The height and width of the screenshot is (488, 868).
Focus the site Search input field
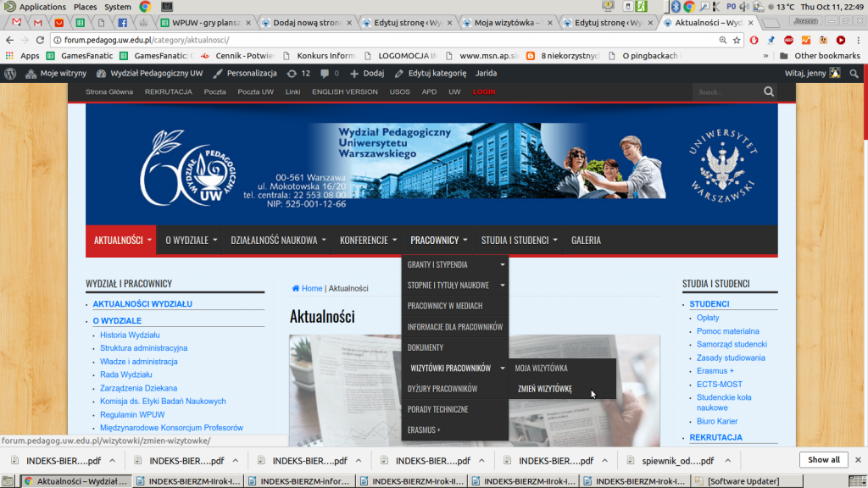726,91
